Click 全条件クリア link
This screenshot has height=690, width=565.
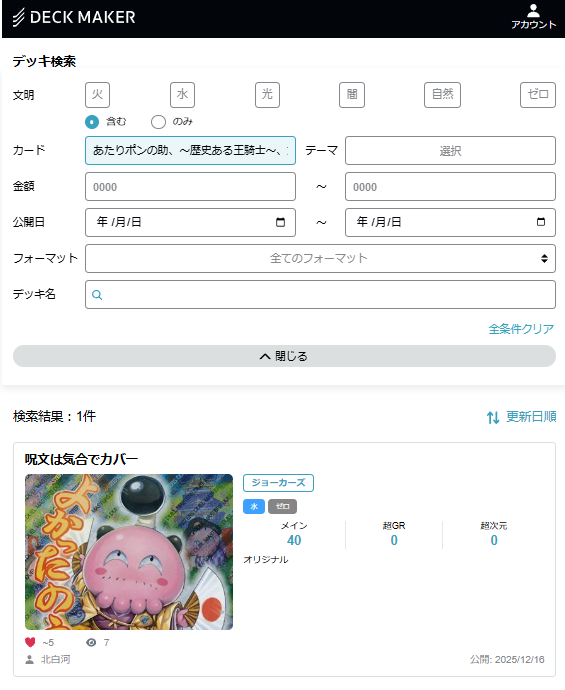521,329
